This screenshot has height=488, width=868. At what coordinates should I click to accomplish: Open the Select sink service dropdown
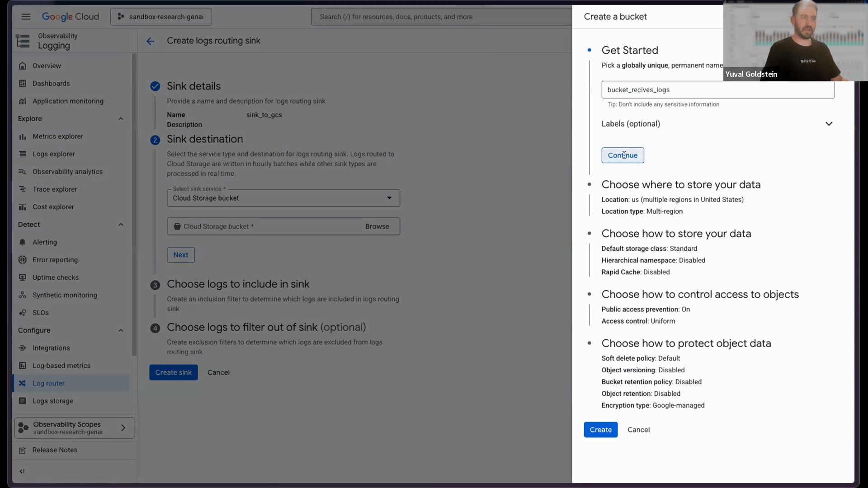pos(283,198)
